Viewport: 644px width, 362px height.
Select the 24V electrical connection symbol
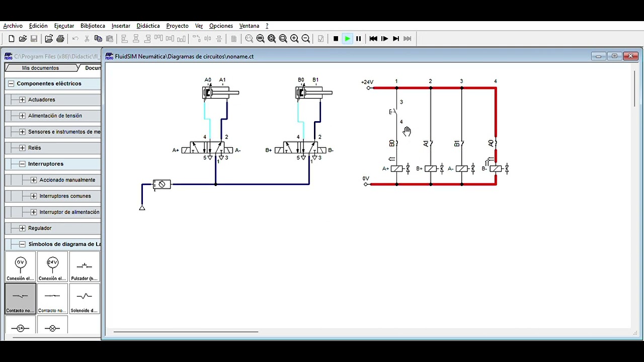pos(52,266)
